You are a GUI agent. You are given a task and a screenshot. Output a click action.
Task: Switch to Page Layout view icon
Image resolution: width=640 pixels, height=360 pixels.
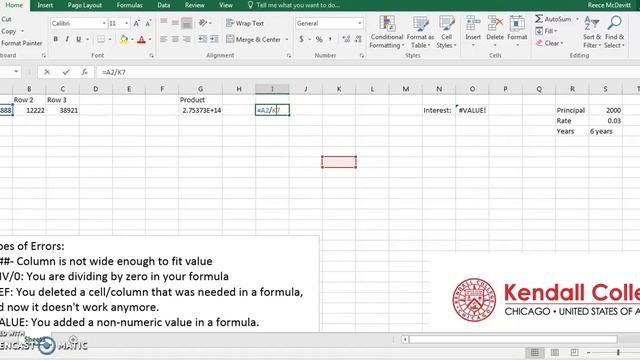tap(555, 352)
